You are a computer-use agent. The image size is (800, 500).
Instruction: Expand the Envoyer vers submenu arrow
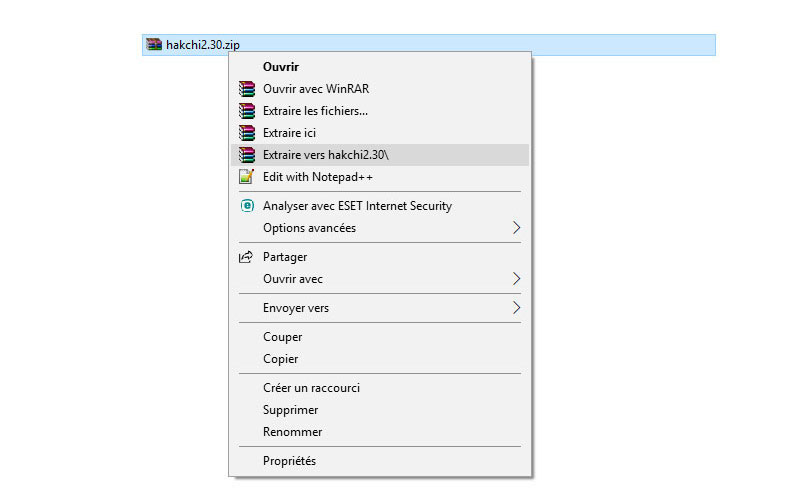pyautogui.click(x=516, y=308)
